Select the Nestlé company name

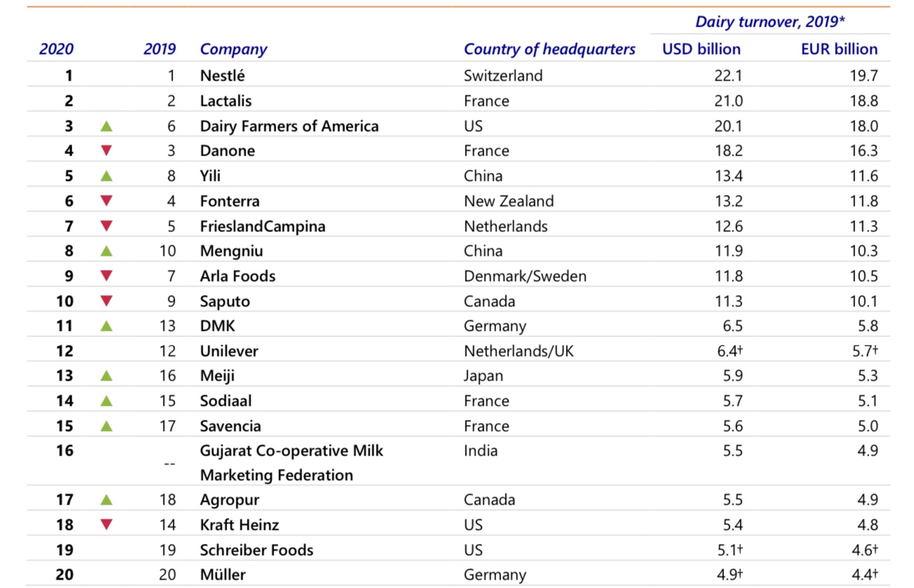pos(223,76)
